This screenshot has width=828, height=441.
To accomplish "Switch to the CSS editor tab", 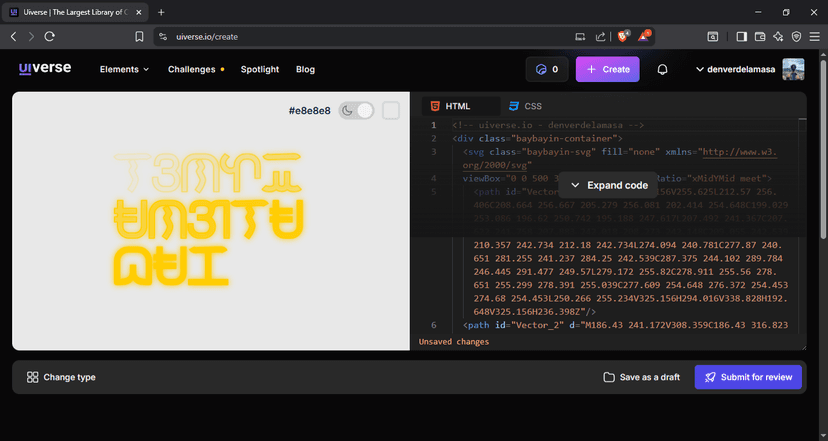I will pyautogui.click(x=525, y=106).
